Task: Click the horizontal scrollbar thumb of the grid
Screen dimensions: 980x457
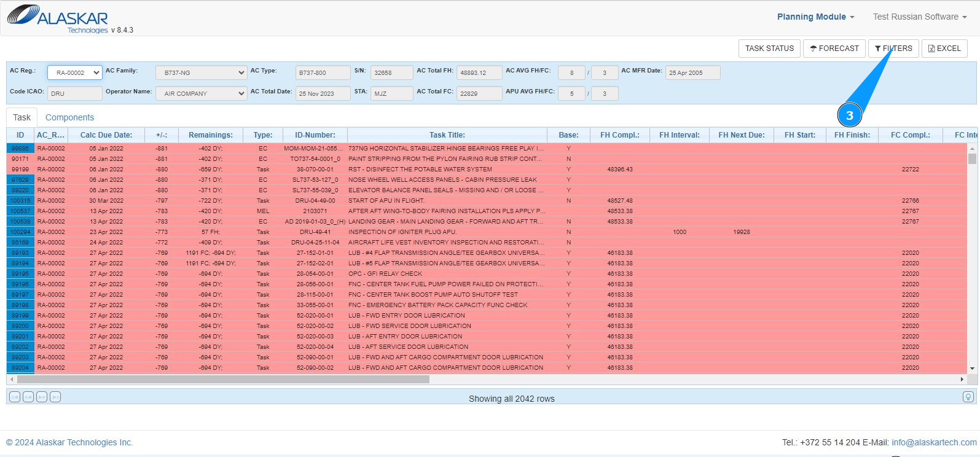Action: click(x=223, y=380)
